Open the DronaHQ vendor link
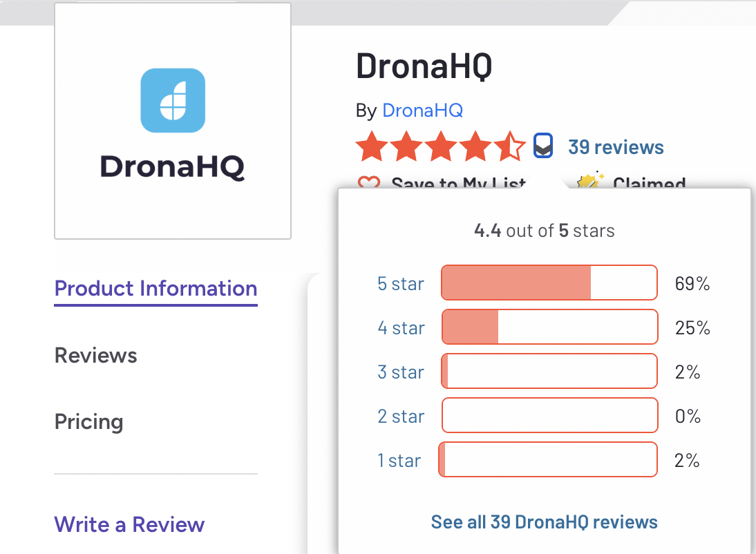Image resolution: width=756 pixels, height=554 pixels. [422, 110]
